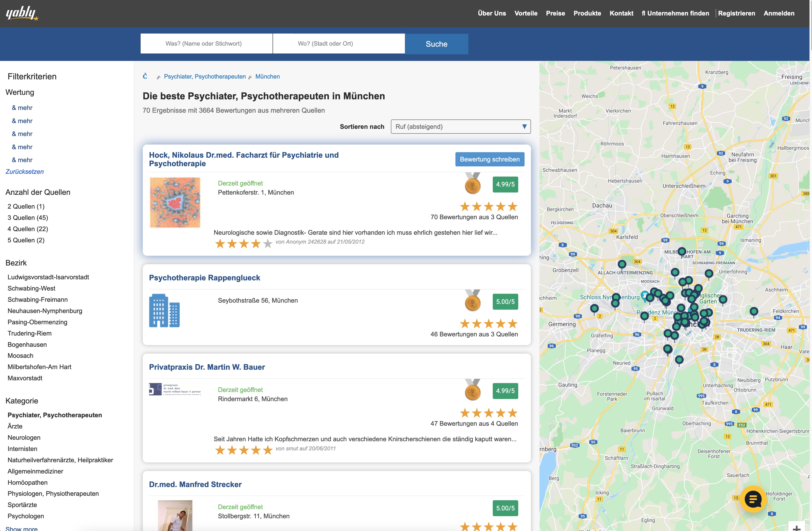Open Dr. Hock's colorful thumbnail image

coord(175,202)
